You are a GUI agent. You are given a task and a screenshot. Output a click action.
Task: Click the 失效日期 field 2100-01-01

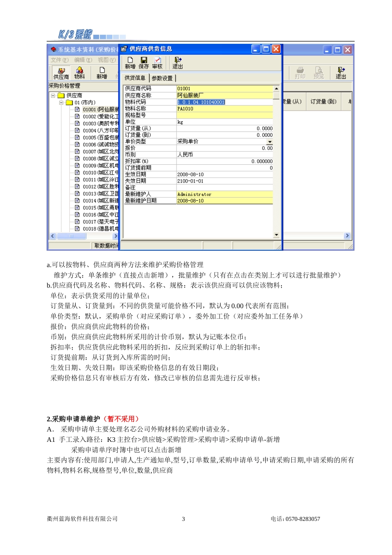pos(224,181)
